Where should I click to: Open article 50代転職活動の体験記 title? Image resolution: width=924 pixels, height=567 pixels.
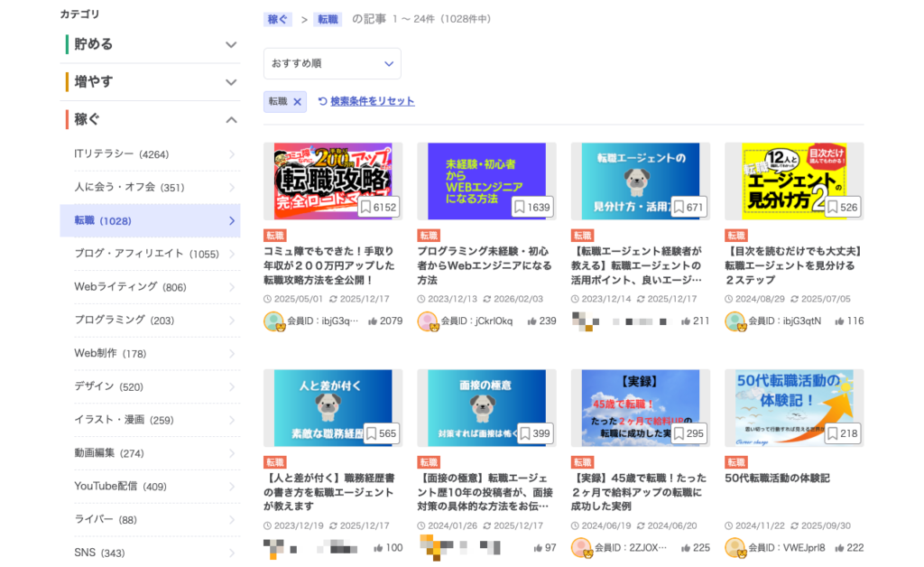[x=777, y=478]
